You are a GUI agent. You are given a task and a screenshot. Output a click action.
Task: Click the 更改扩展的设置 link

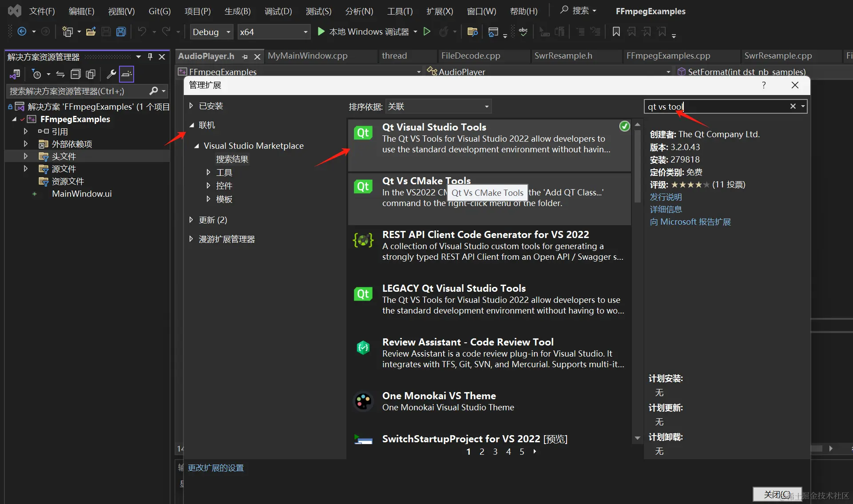(x=216, y=468)
